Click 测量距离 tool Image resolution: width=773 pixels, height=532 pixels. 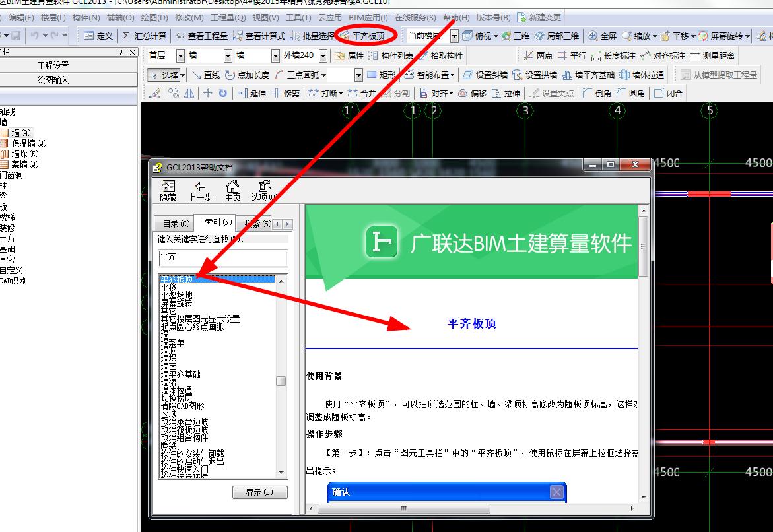pos(712,55)
